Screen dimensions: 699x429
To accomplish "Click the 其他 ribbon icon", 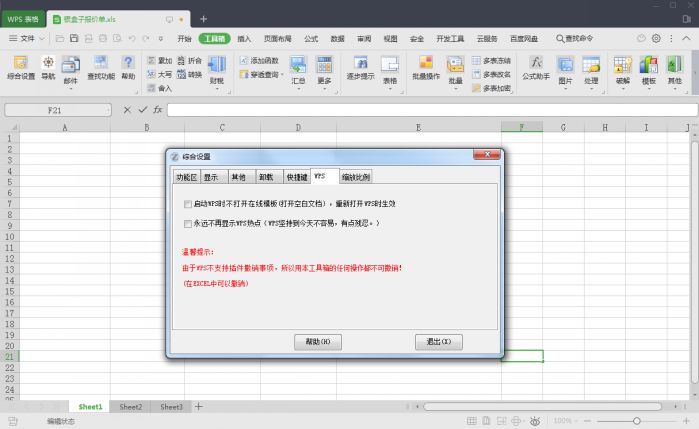I will pyautogui.click(x=674, y=71).
